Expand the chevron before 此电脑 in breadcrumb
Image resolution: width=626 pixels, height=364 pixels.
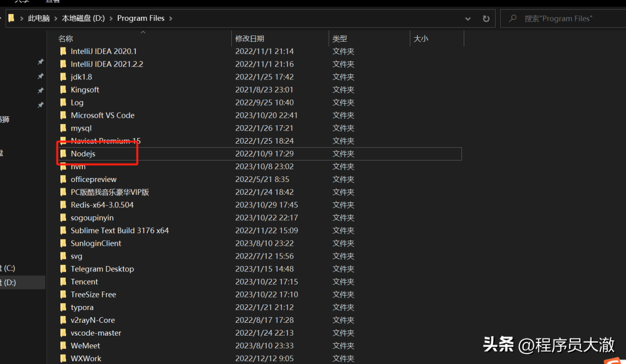[21, 19]
